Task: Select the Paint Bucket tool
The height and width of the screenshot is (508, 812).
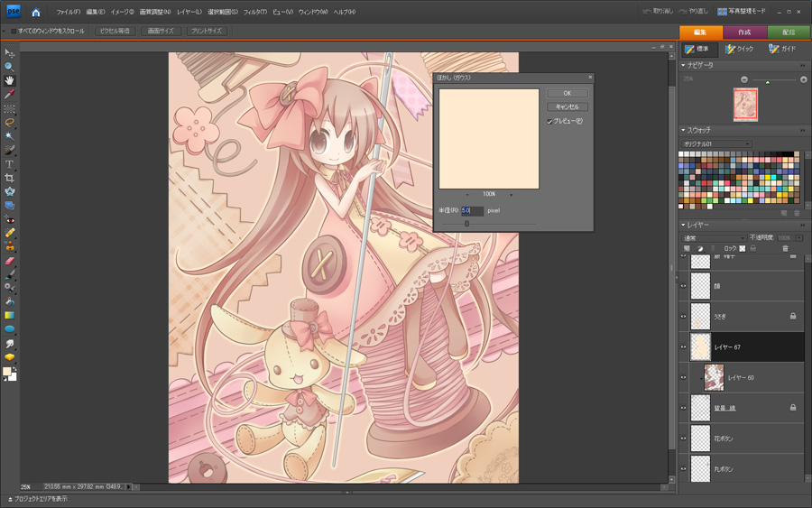Action: 9,301
